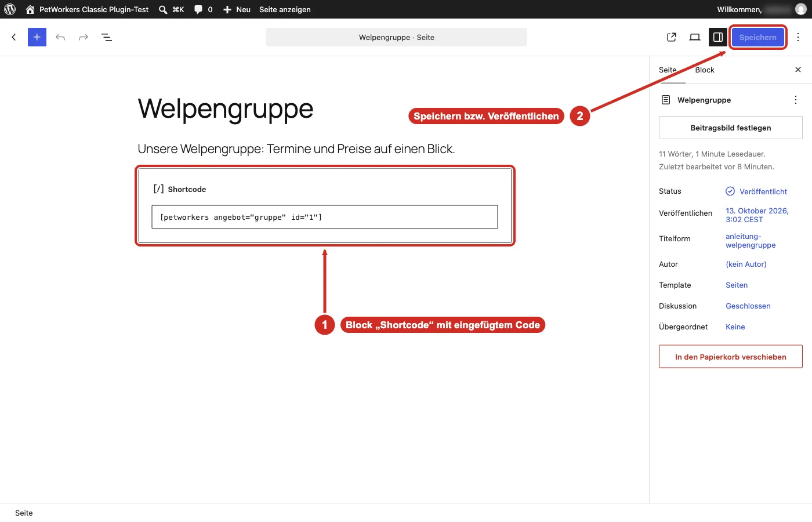Toggle the settings sidebar panel
The width and height of the screenshot is (812, 522).
pos(718,37)
